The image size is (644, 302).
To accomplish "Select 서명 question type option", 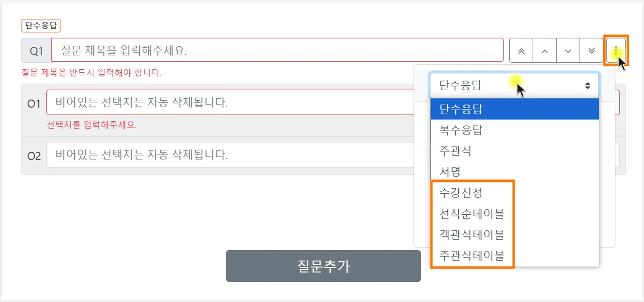I will pyautogui.click(x=450, y=172).
